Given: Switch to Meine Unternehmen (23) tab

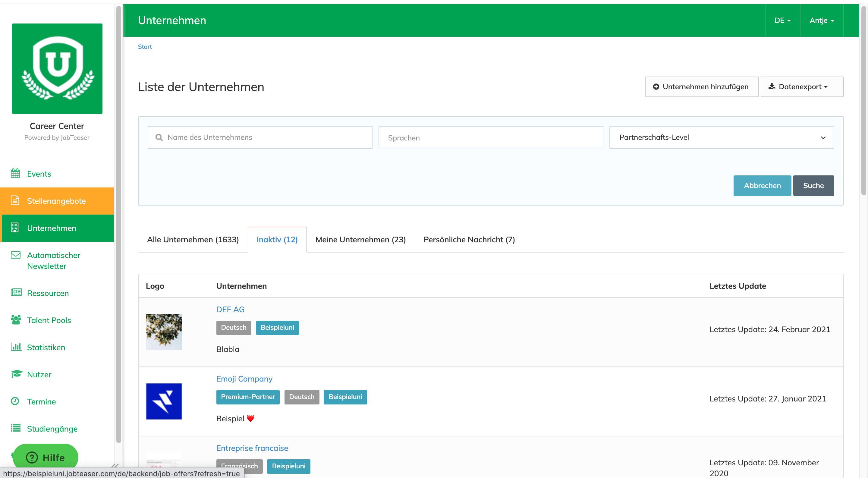Looking at the screenshot, I should [x=360, y=240].
